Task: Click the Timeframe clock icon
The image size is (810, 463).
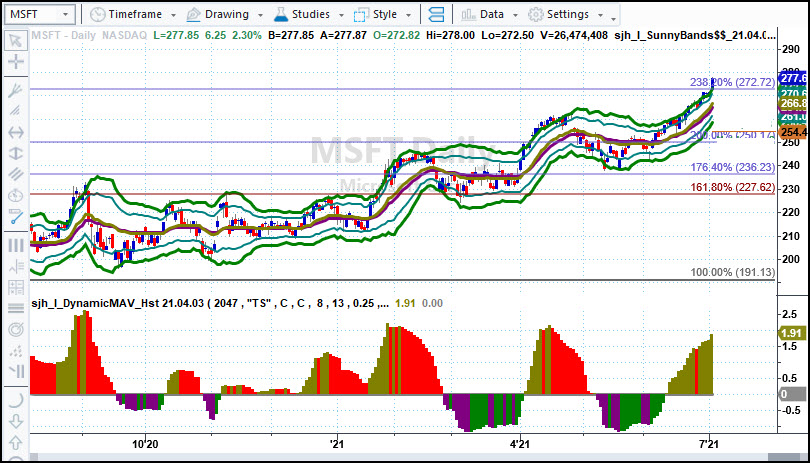Action: 98,14
